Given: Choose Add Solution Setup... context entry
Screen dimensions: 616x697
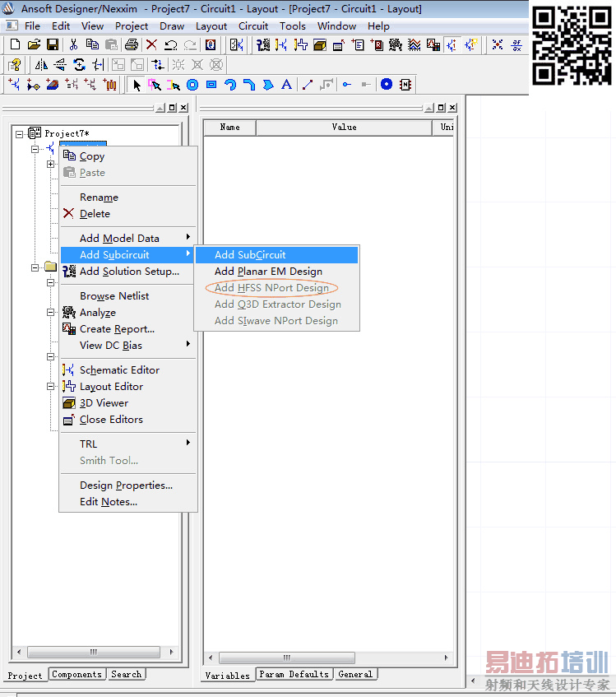Looking at the screenshot, I should tap(128, 272).
